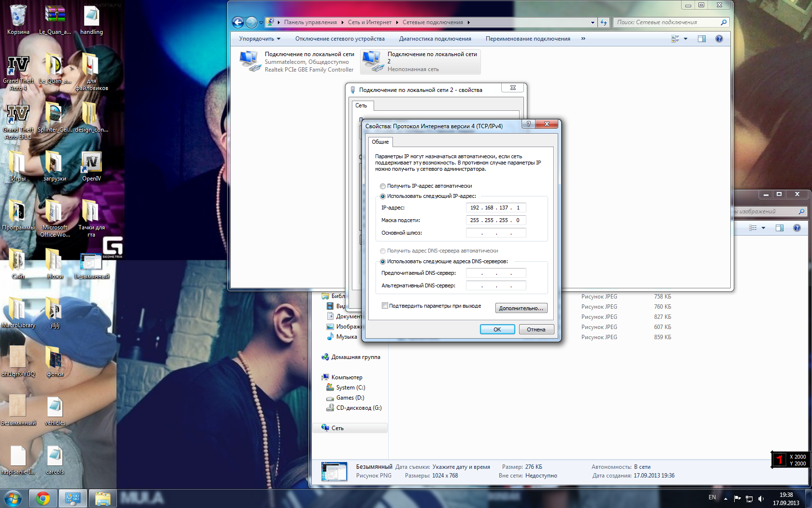This screenshot has width=812, height=508.
Task: Open the загрузки folder on desktop
Action: 55,167
